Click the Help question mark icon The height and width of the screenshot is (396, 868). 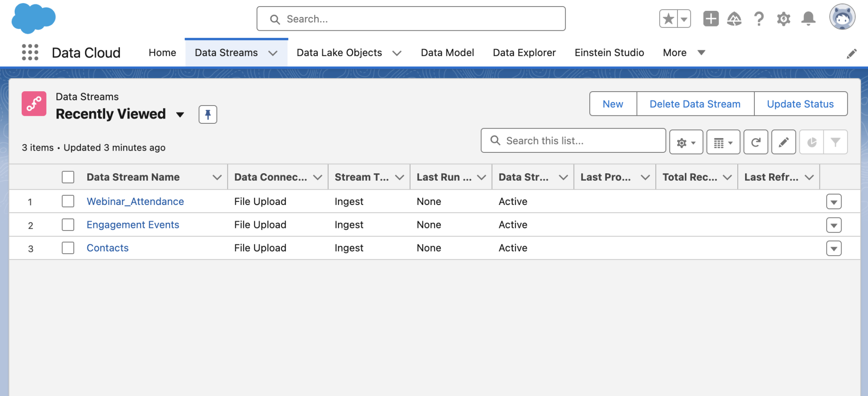click(759, 18)
